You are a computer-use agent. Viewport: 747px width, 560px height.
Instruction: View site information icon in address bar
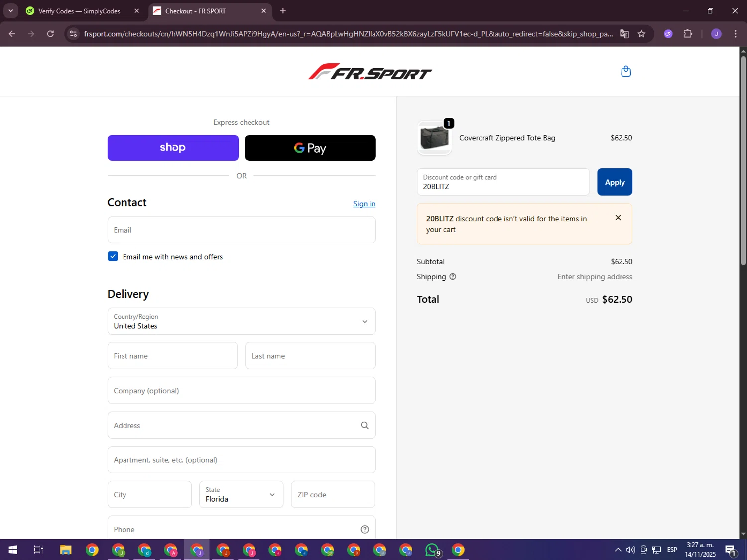coord(73,34)
